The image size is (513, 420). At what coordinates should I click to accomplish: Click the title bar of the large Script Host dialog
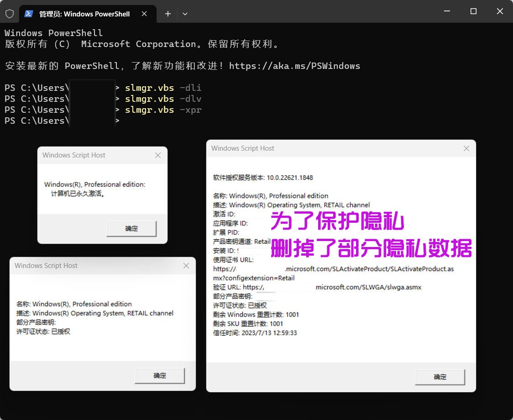point(341,148)
